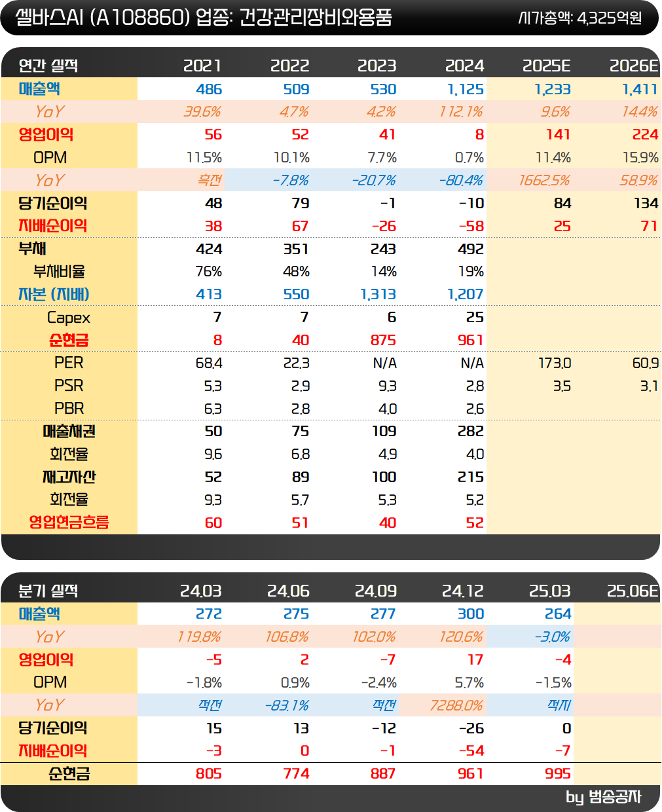Click the 2021 column header in annual table
The height and width of the screenshot is (812, 662).
tap(202, 65)
